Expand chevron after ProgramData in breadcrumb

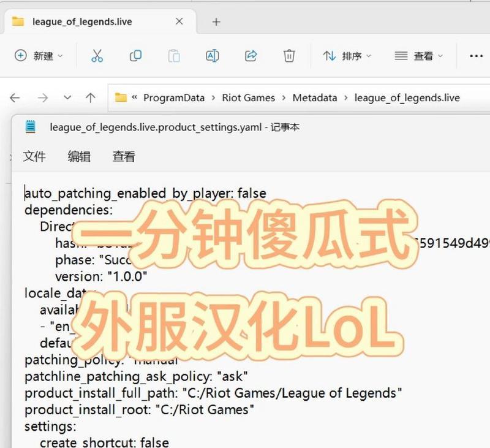click(213, 98)
